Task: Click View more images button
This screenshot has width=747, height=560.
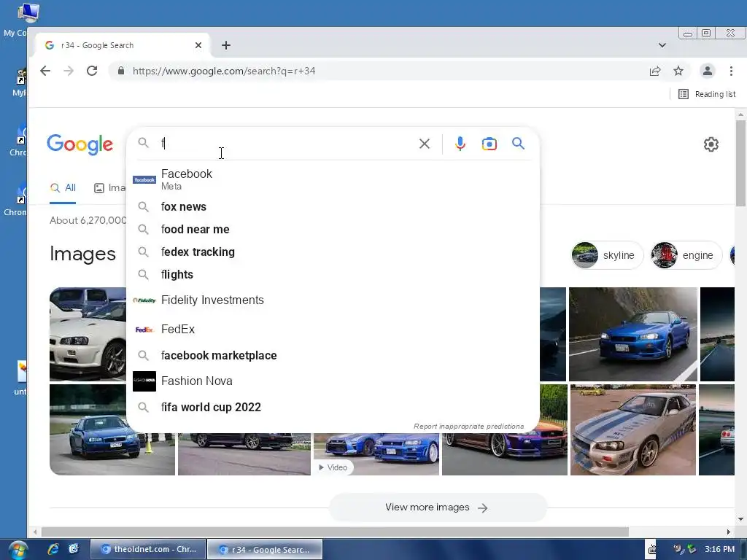Action: point(438,507)
